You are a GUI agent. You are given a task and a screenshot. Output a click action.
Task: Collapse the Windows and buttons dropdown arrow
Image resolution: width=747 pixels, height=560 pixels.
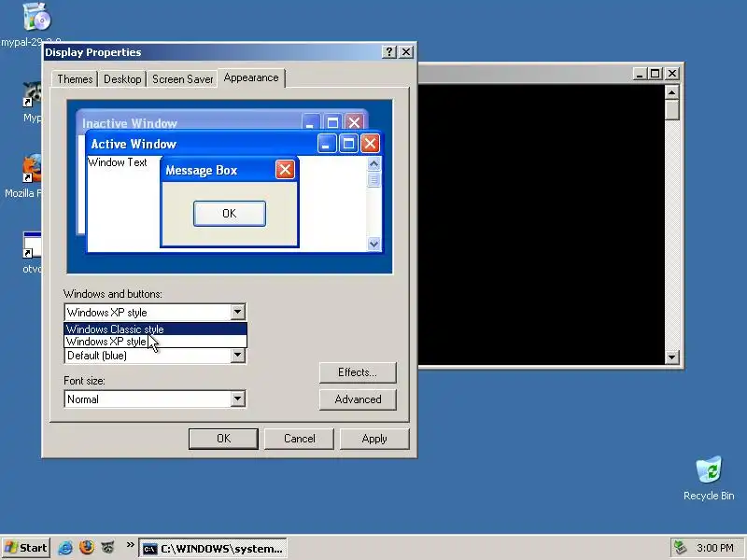[237, 313]
